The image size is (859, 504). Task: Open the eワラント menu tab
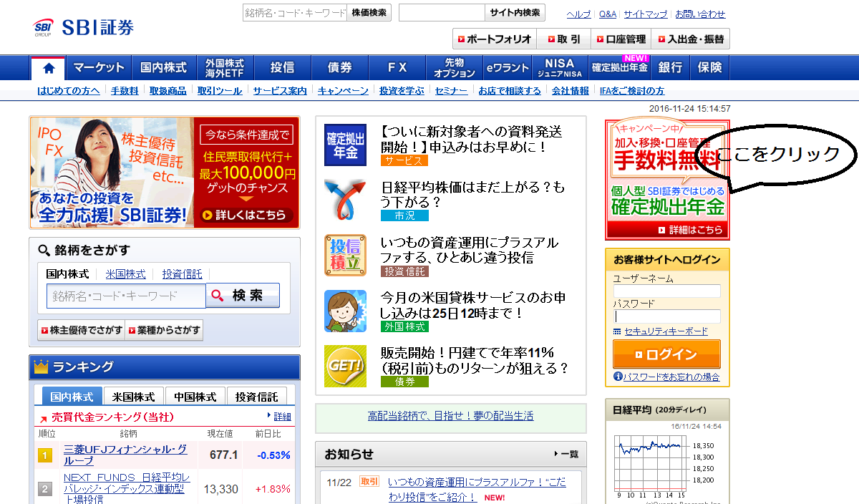coord(508,68)
